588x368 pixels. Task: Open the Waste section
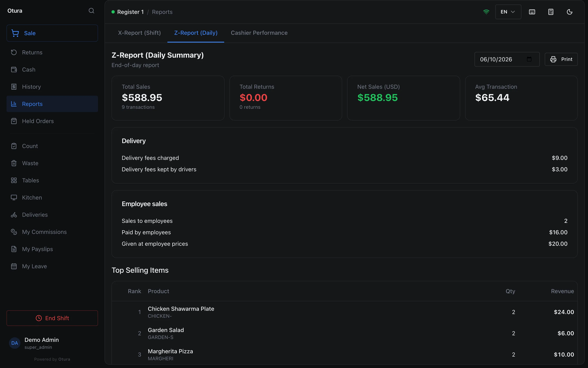(52, 163)
